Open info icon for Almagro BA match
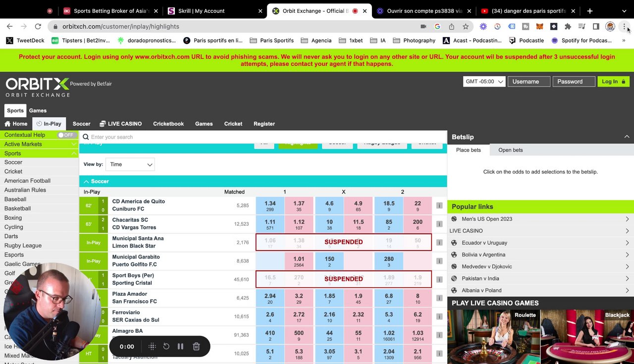The image size is (634, 364). coord(439,335)
